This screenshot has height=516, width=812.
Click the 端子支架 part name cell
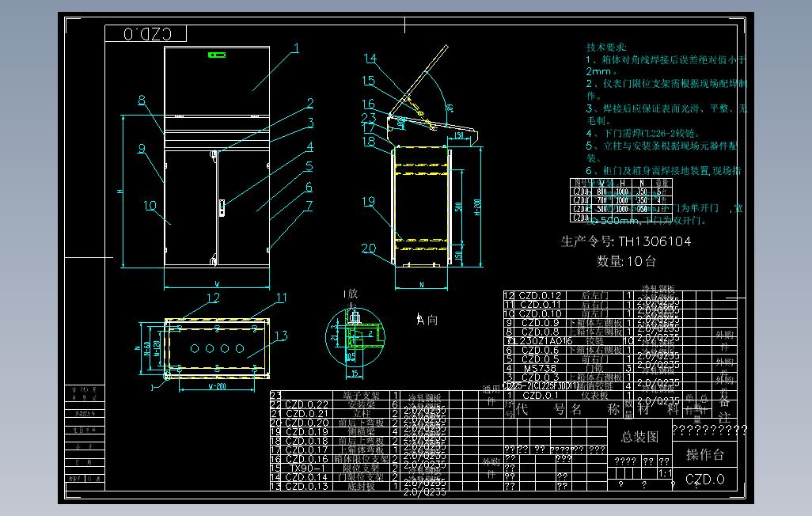[x=361, y=395]
